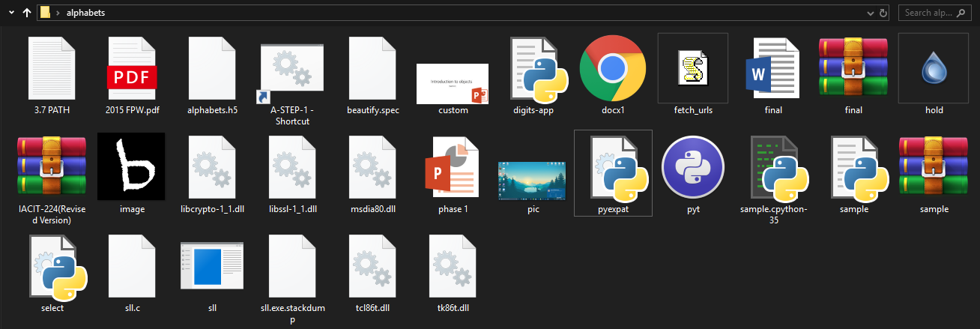Open the A-STEP-1 Shortcut

[292, 70]
